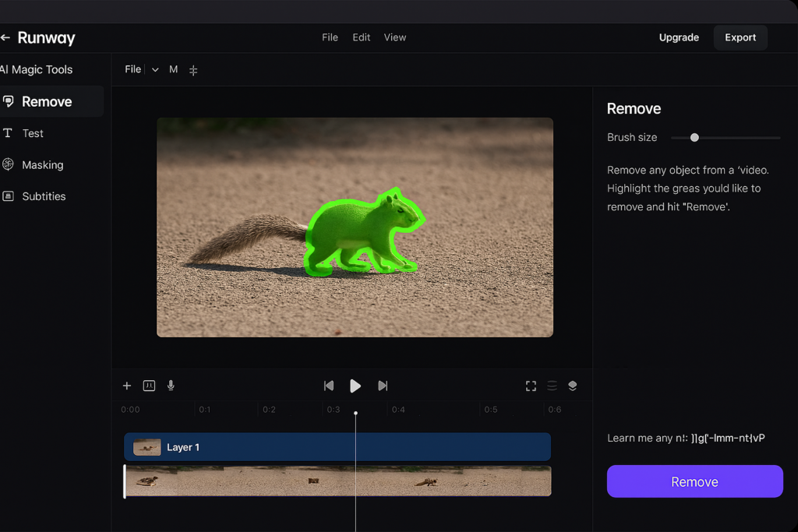Enter fullscreen preview mode

pyautogui.click(x=531, y=386)
